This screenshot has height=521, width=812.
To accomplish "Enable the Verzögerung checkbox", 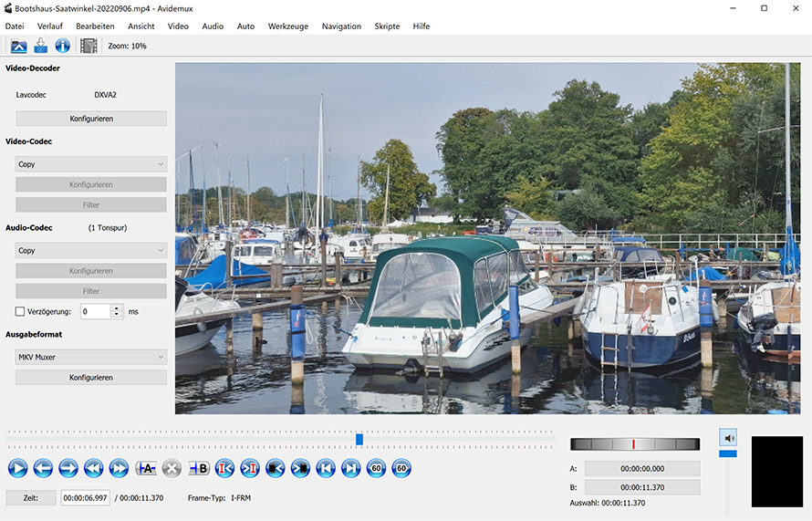I will click(21, 311).
